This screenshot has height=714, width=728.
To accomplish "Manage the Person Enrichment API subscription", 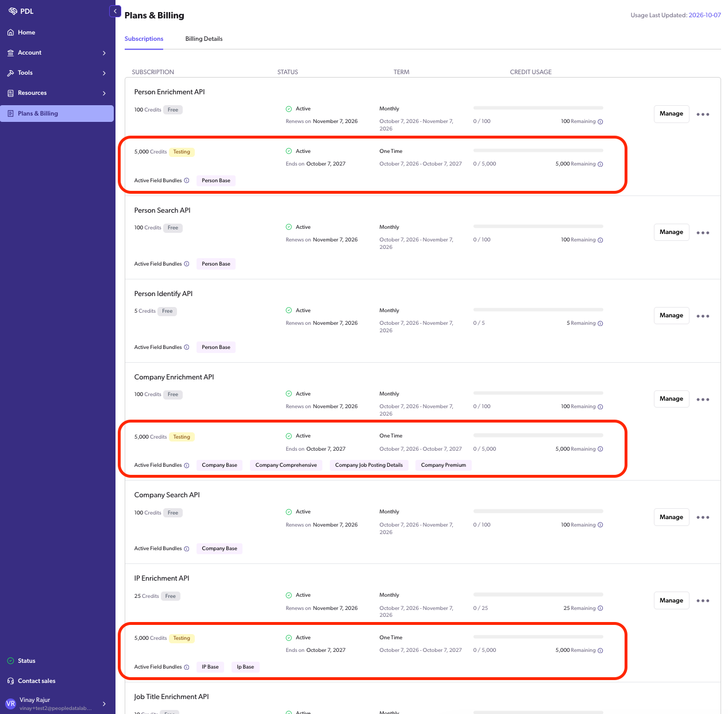I will click(671, 114).
